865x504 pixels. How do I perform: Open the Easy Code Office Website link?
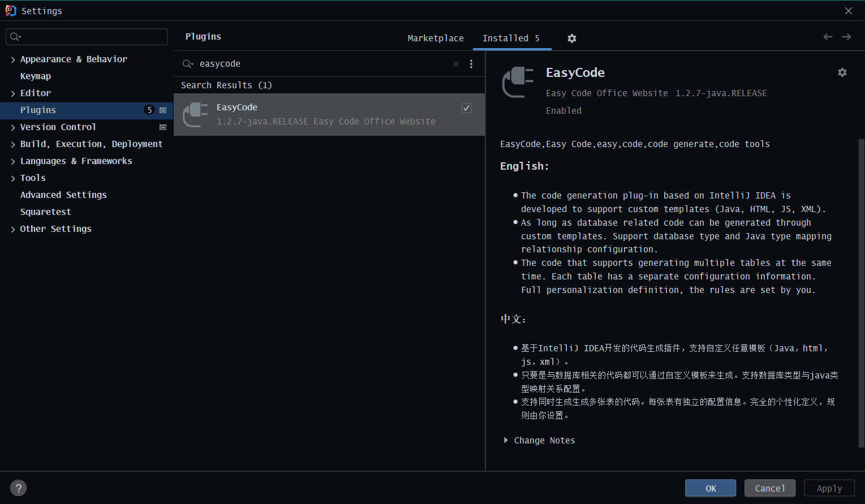pyautogui.click(x=607, y=93)
